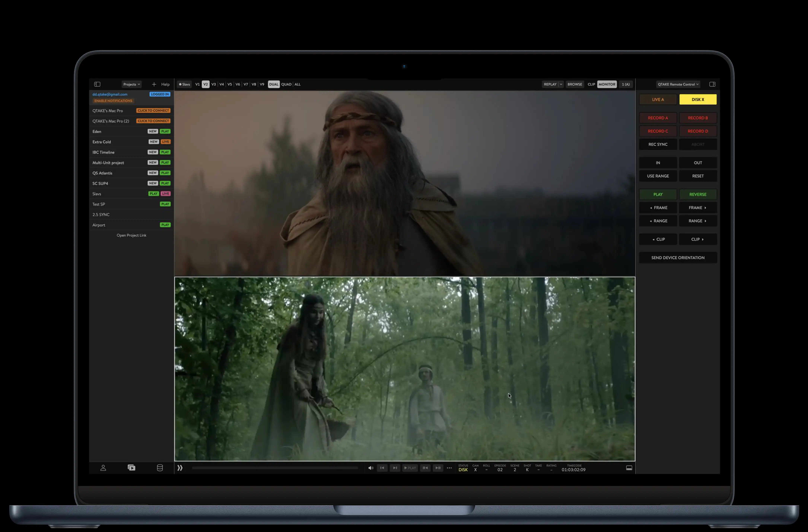Click the picture-in-picture icon at bottom right
808x532 pixels.
(x=629, y=468)
